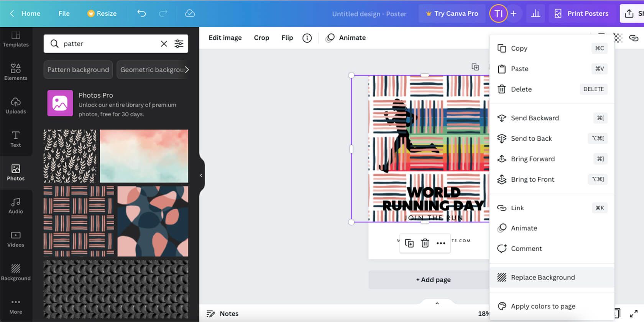
Task: Open the File menu
Action: (64, 13)
